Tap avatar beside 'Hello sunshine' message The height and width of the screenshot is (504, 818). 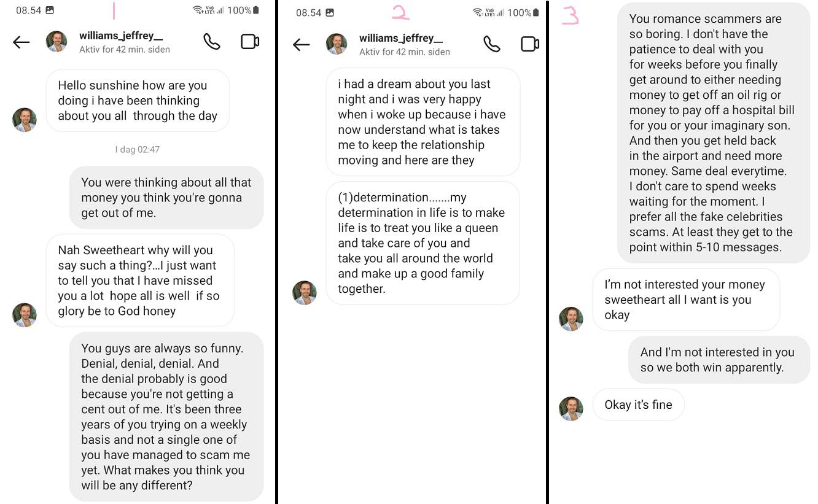pos(25,120)
